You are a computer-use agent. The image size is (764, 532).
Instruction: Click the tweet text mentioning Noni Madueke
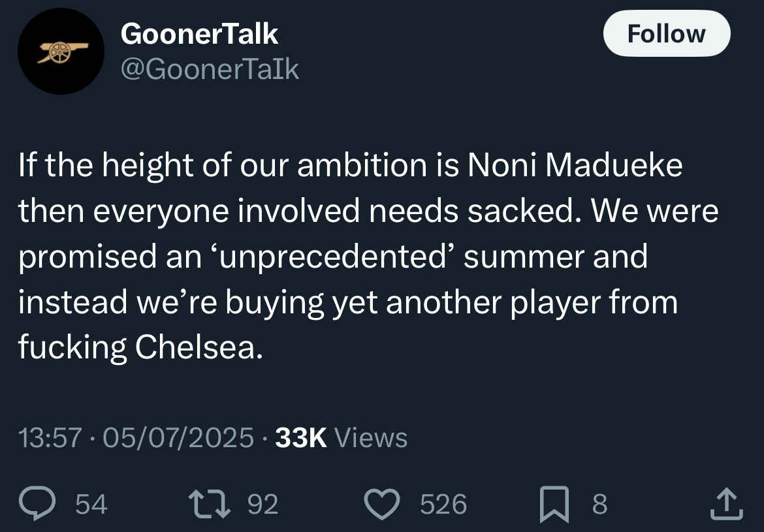tap(368, 256)
